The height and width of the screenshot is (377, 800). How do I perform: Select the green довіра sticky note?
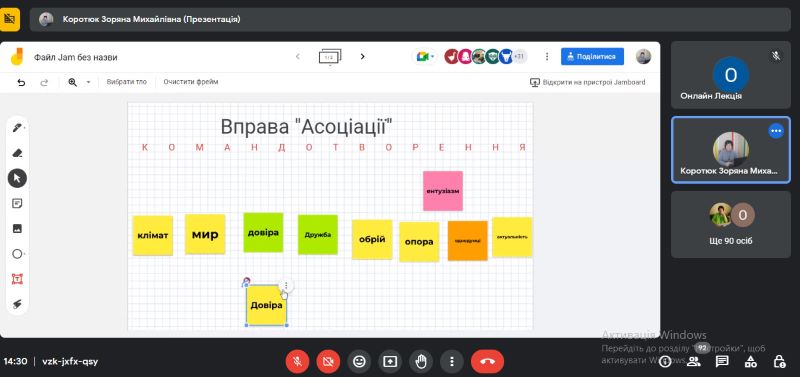point(263,233)
